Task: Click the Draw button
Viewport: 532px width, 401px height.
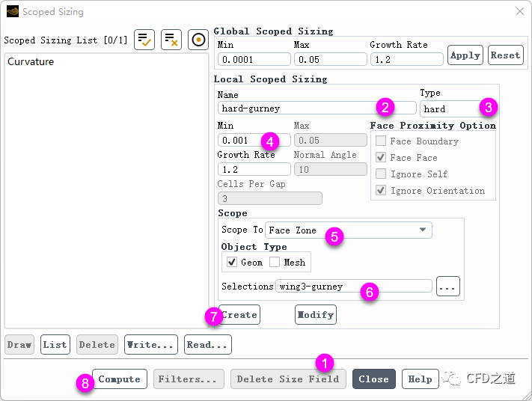Action: click(x=19, y=344)
